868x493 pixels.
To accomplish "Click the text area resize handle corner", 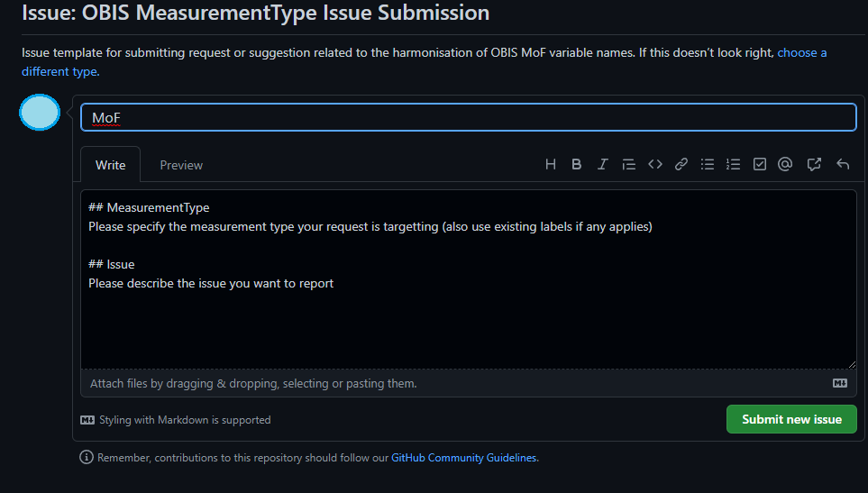I will click(852, 364).
